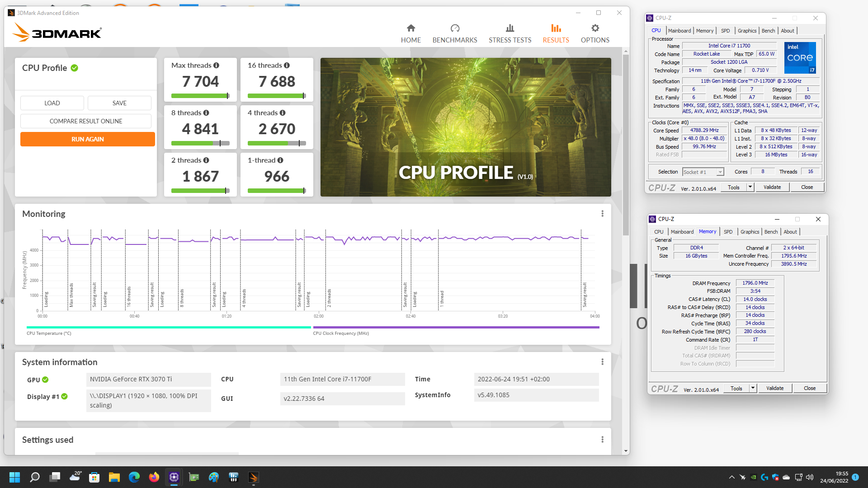Viewport: 868px width, 488px height.
Task: Click the LOAD button
Action: pos(52,103)
